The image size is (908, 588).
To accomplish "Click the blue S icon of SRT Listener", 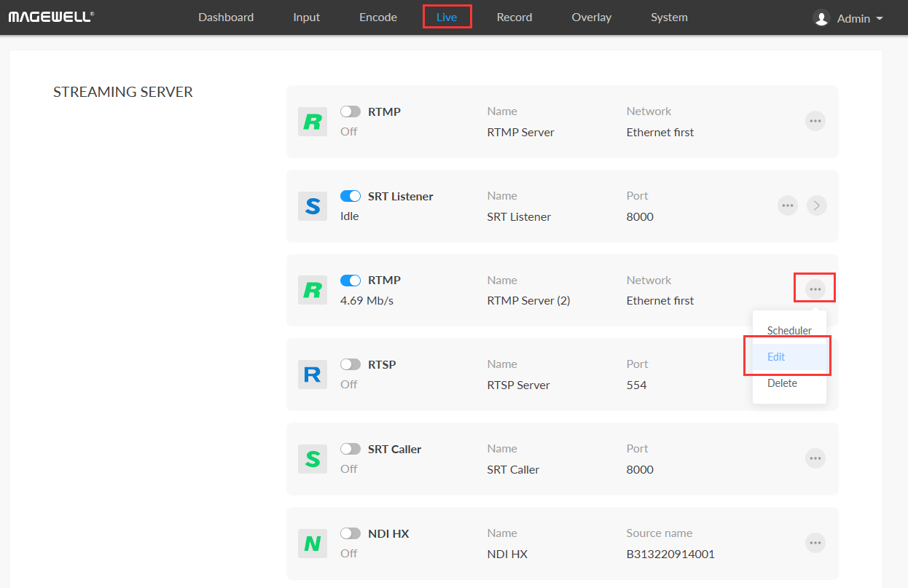I will (313, 206).
